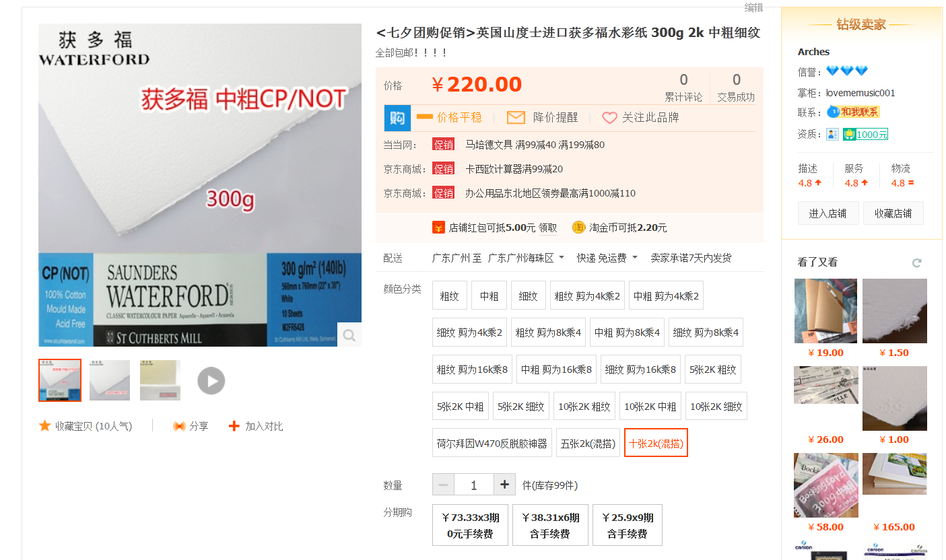Click the quantity input field

click(474, 485)
